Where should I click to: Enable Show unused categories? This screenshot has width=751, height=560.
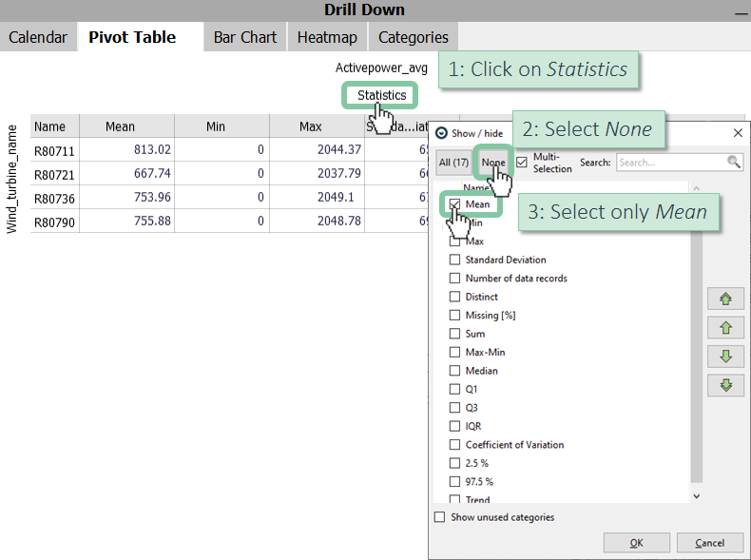click(x=439, y=517)
